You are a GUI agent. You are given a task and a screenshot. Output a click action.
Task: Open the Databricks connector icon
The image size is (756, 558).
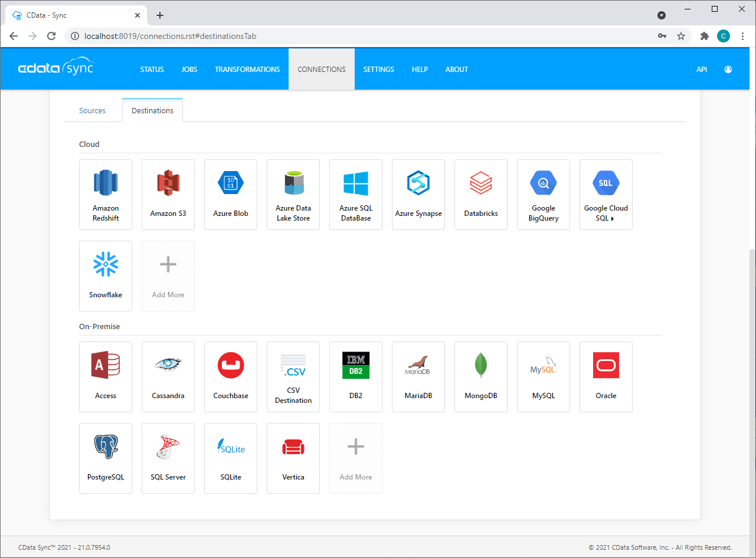(480, 183)
